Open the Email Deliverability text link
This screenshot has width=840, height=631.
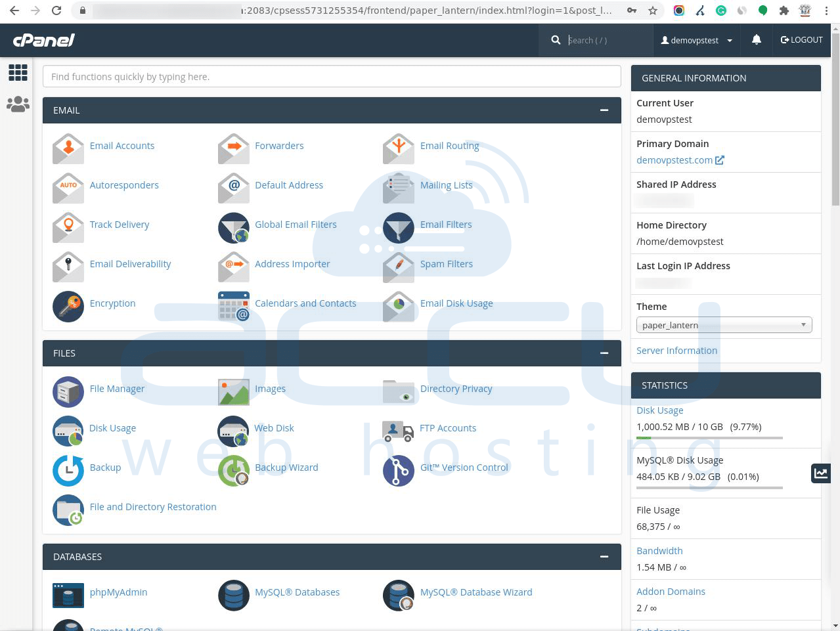click(x=130, y=264)
